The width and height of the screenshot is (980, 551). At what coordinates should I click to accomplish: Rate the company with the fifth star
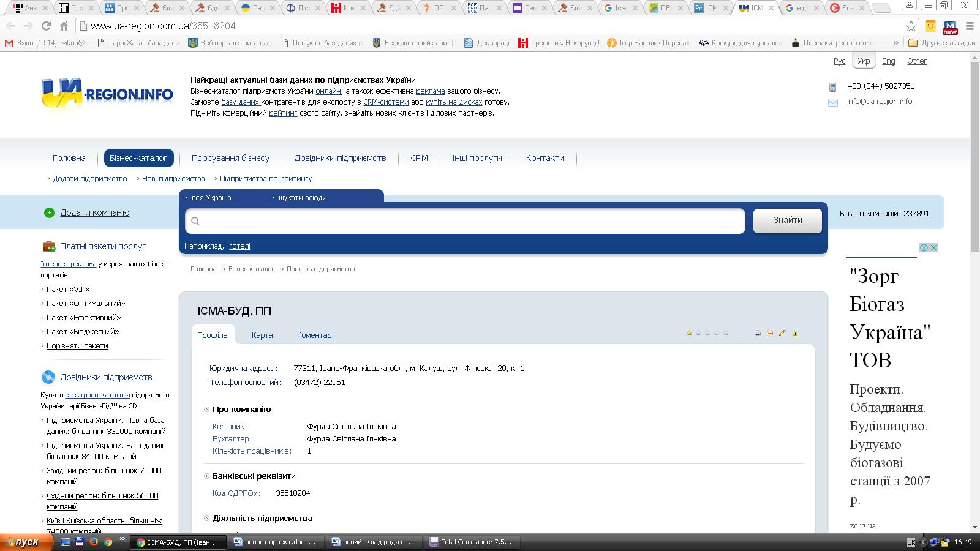[x=726, y=333]
